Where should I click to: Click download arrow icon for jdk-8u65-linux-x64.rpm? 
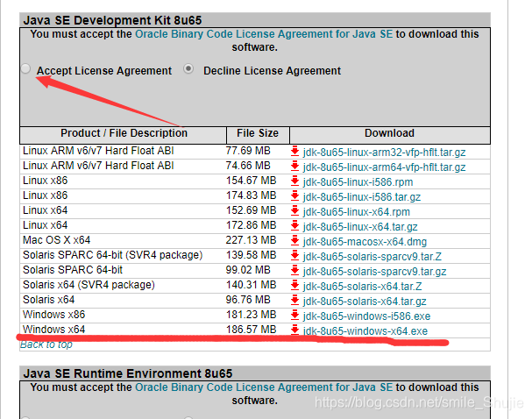coord(294,211)
